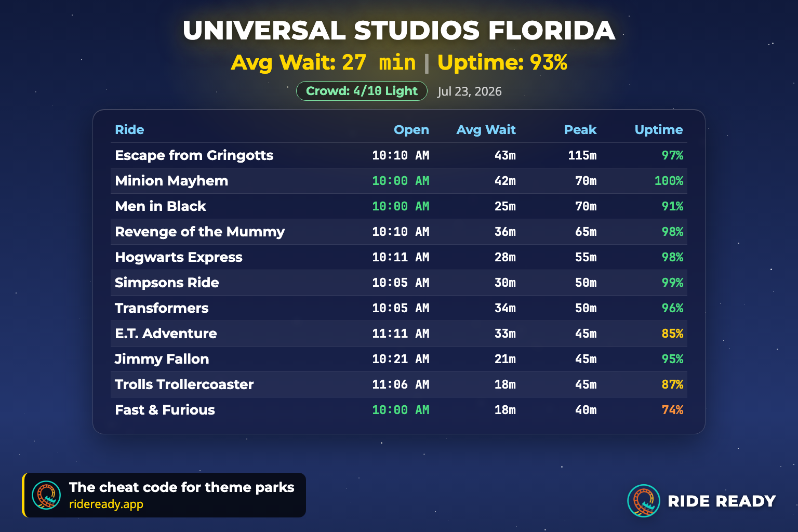Image resolution: width=798 pixels, height=532 pixels.
Task: Click Fast & Furious uptime "74%"
Action: [672, 410]
